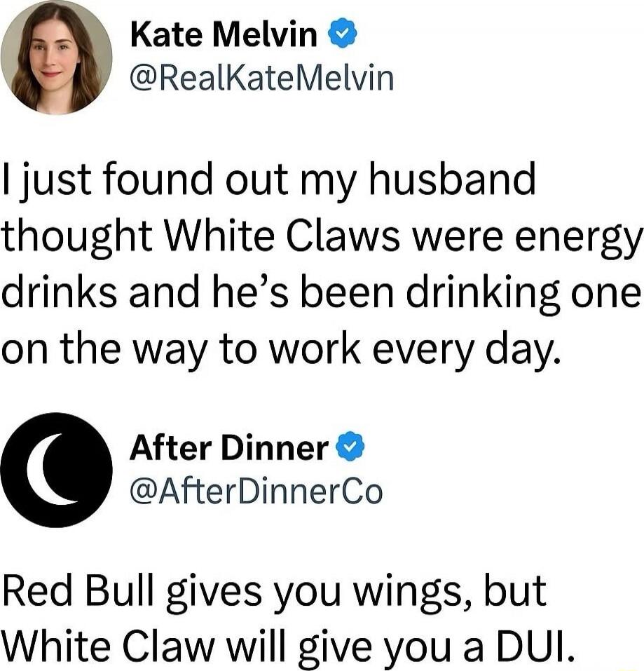Click the word "wings" in the reply

click(x=397, y=590)
